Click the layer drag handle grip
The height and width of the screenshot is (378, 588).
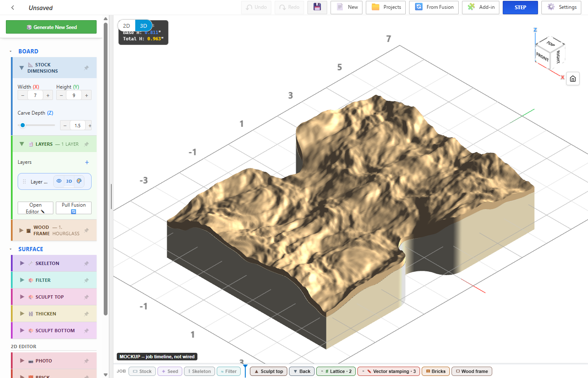[x=24, y=182]
